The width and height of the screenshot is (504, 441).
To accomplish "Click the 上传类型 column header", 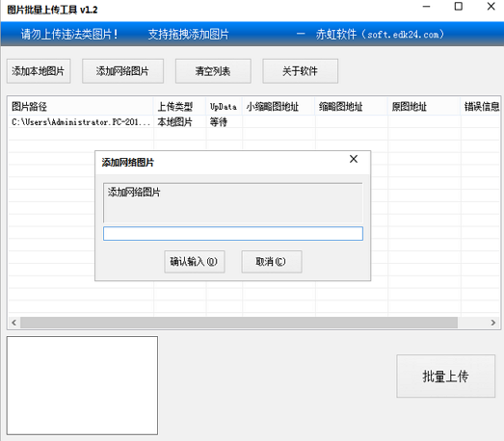I will click(179, 106).
